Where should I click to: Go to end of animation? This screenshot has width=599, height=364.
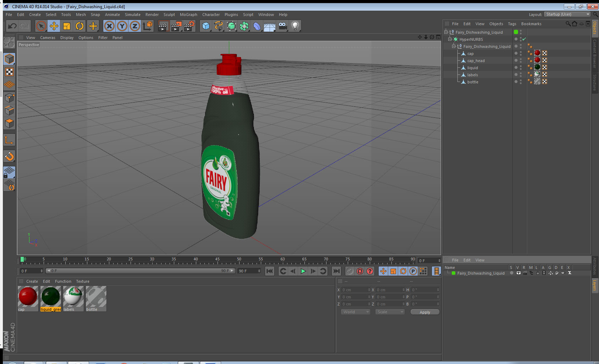tap(336, 271)
